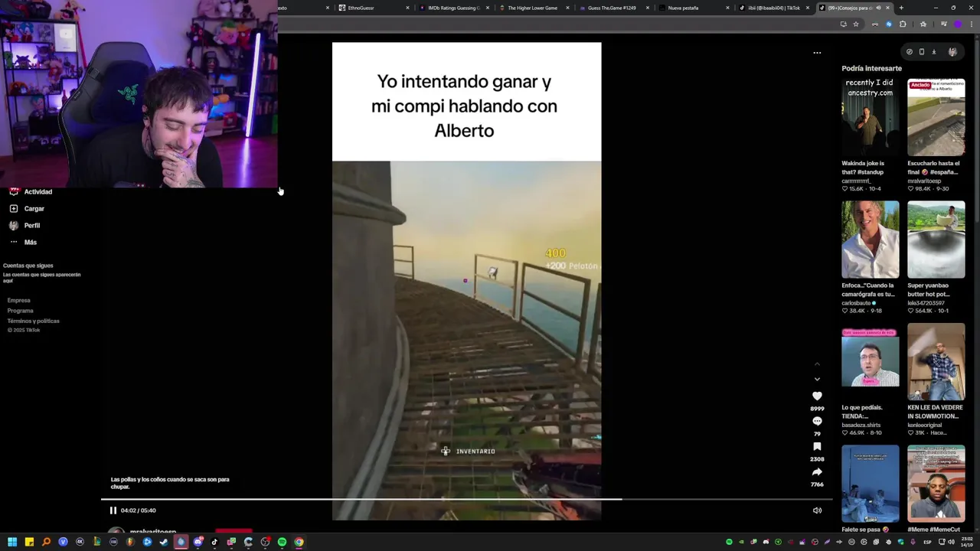This screenshot has width=980, height=551.
Task: Visit the kenleeoriginal account link
Action: pyautogui.click(x=926, y=425)
